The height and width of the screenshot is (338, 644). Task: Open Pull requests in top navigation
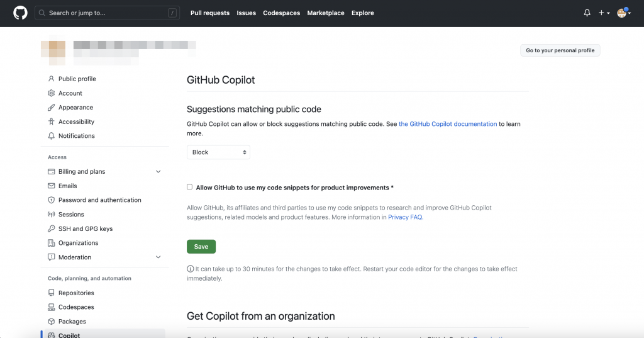(210, 13)
